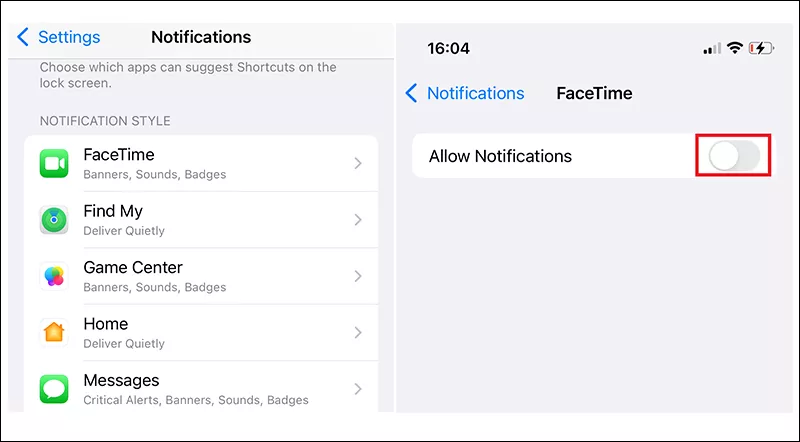This screenshot has width=800, height=442.
Task: Tap the Wi-Fi status icon
Action: point(735,48)
